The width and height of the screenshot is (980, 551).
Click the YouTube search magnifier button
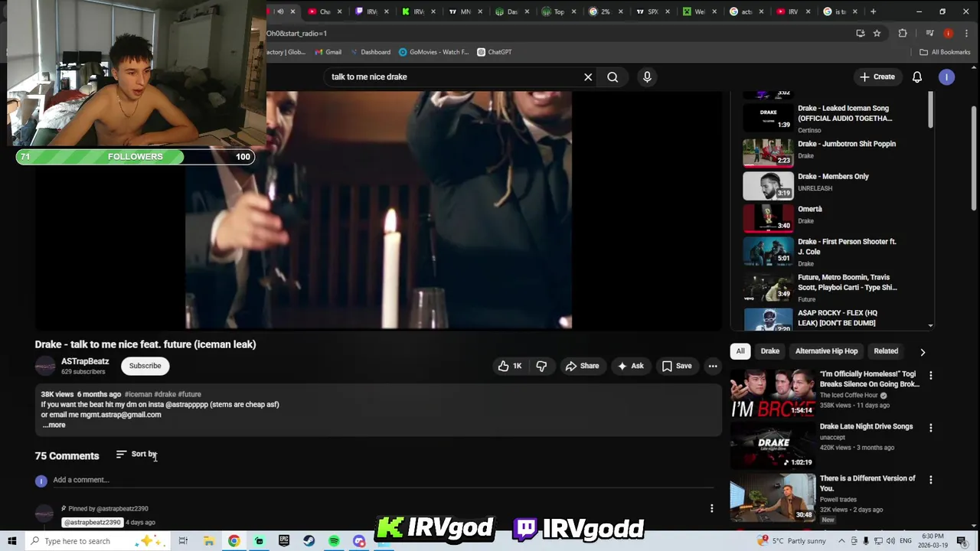pyautogui.click(x=612, y=77)
